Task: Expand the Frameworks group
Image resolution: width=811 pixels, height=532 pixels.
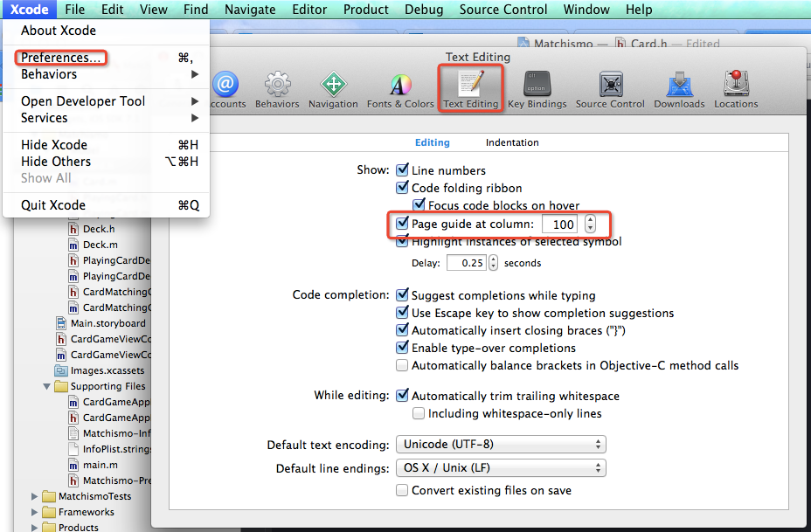Action: click(34, 512)
